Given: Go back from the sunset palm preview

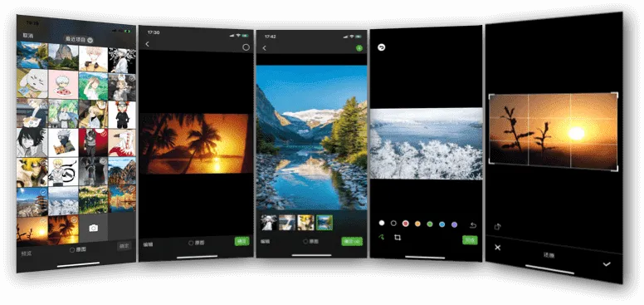Looking at the screenshot, I should [x=148, y=44].
